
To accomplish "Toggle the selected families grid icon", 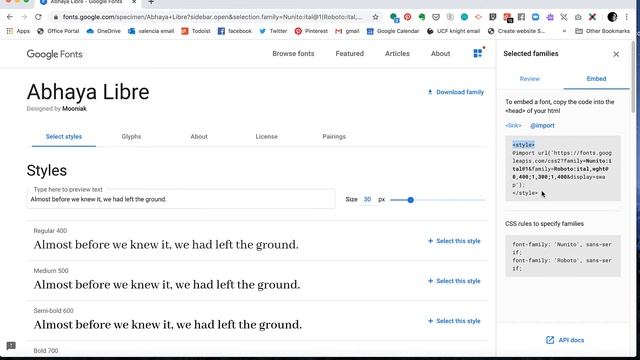I will pyautogui.click(x=478, y=53).
